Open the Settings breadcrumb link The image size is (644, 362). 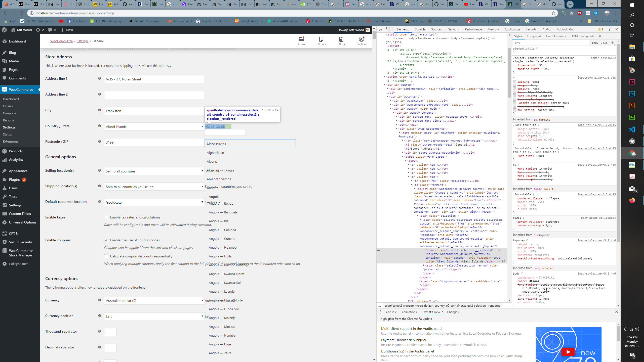point(82,41)
